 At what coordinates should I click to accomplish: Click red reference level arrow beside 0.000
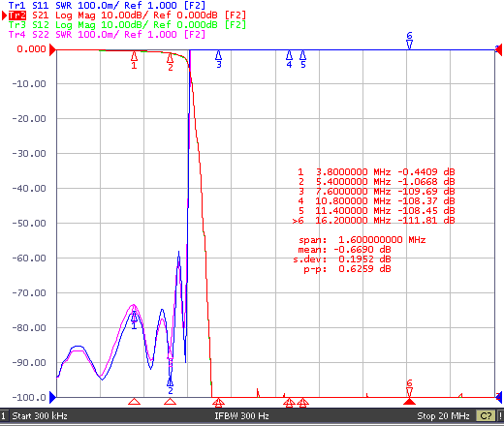[52, 50]
